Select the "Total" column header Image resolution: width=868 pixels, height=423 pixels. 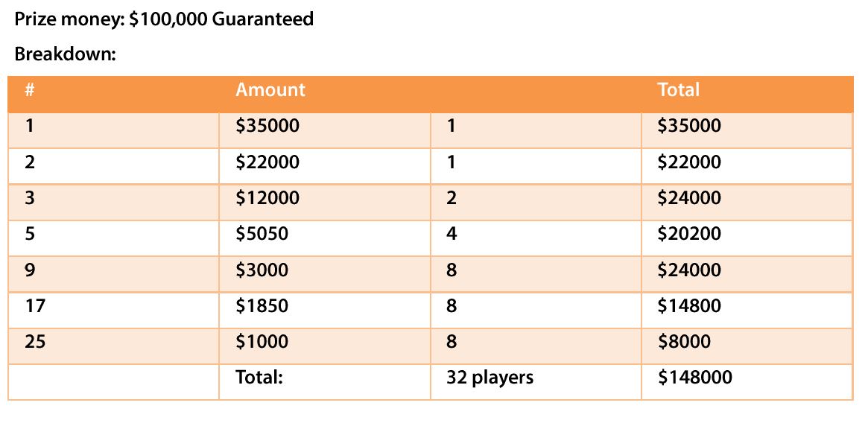[678, 90]
